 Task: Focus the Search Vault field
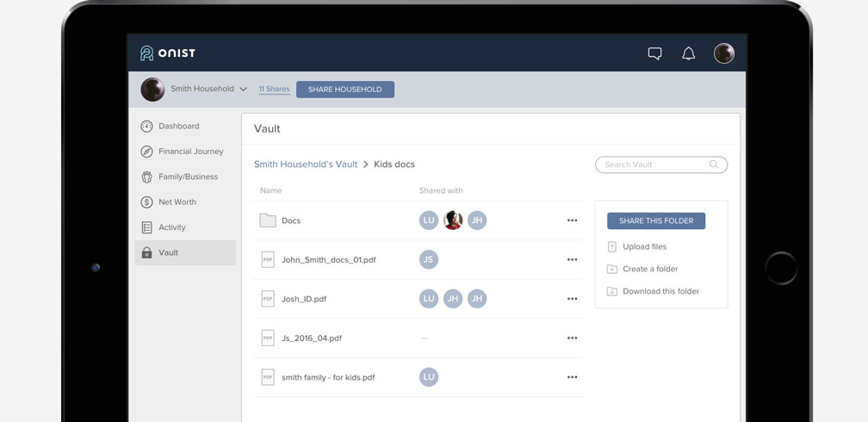(661, 164)
